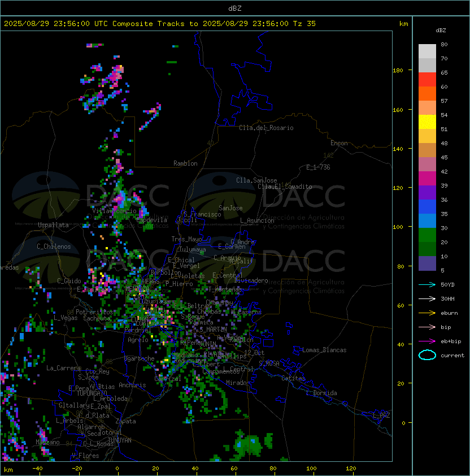Select the red legend swatch below 65
The height and width of the screenshot is (476, 470).
[x=427, y=80]
